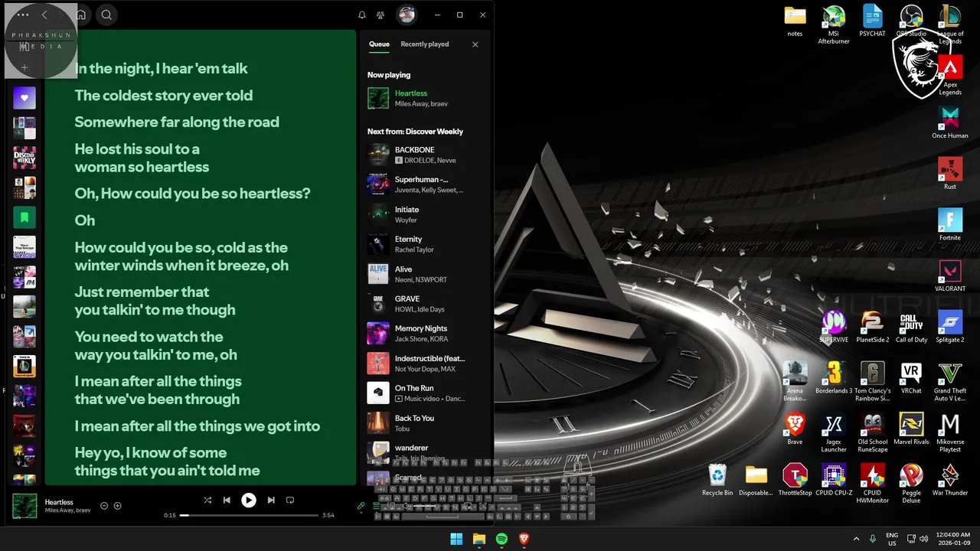Hide this song with minus icon
The height and width of the screenshot is (551, 980).
click(x=105, y=506)
